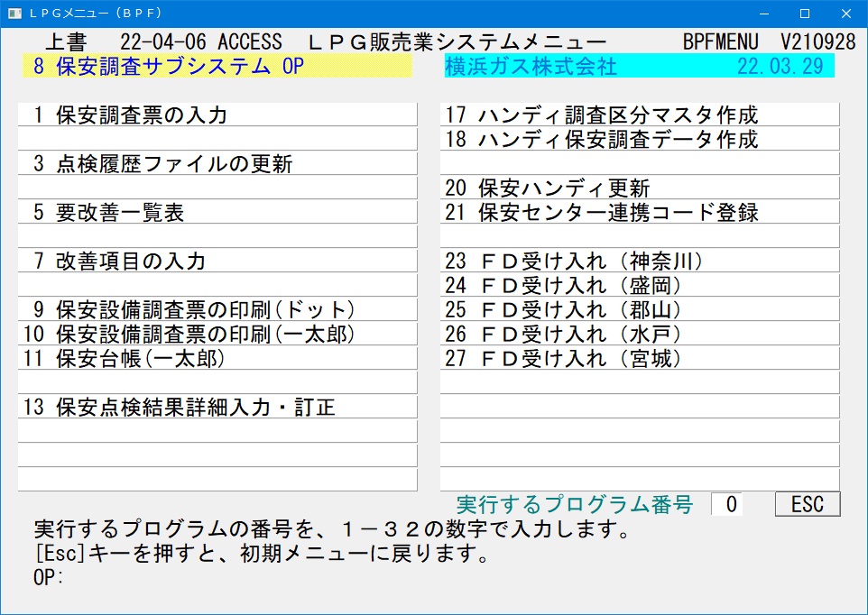Image resolution: width=868 pixels, height=615 pixels.
Task: Select 10 保安設備調査票の印刷(一太郎)
Action: [217, 334]
